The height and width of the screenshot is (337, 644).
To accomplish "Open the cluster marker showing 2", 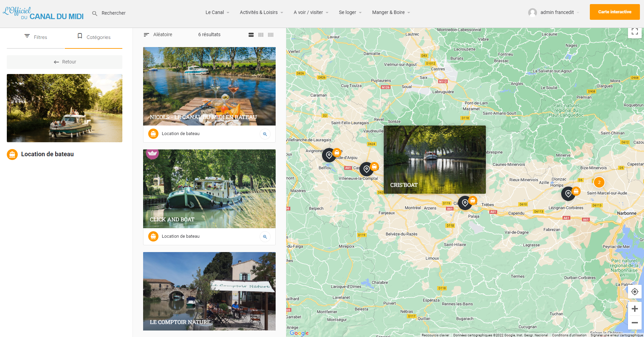I will pos(599,182).
